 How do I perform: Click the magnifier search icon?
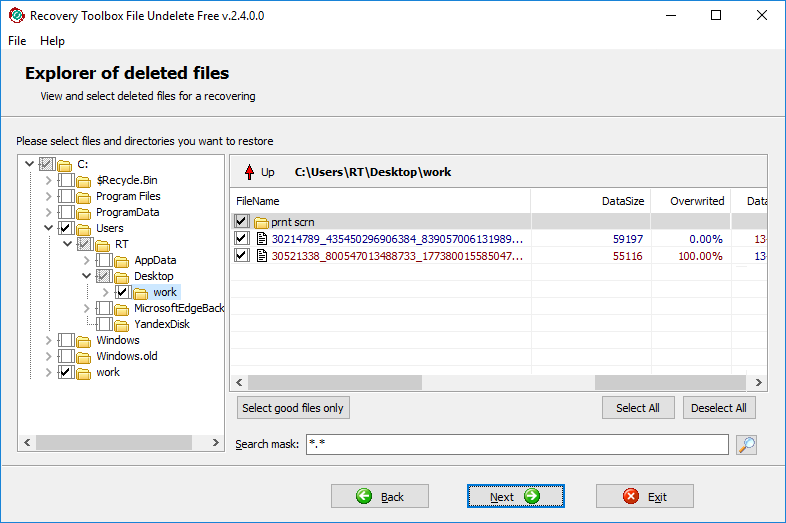click(746, 444)
